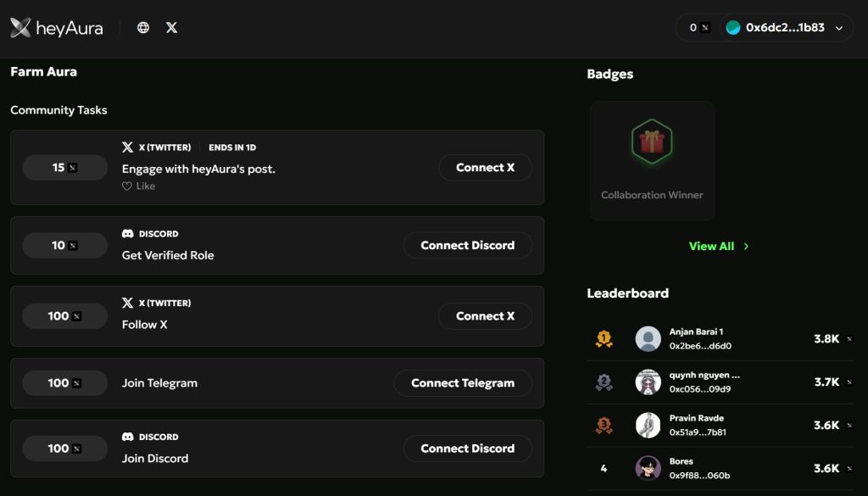Click Connect X for Follow X task

[x=485, y=316]
